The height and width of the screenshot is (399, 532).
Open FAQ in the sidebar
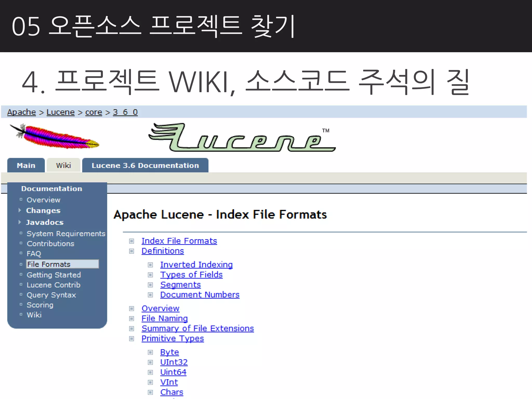click(34, 254)
